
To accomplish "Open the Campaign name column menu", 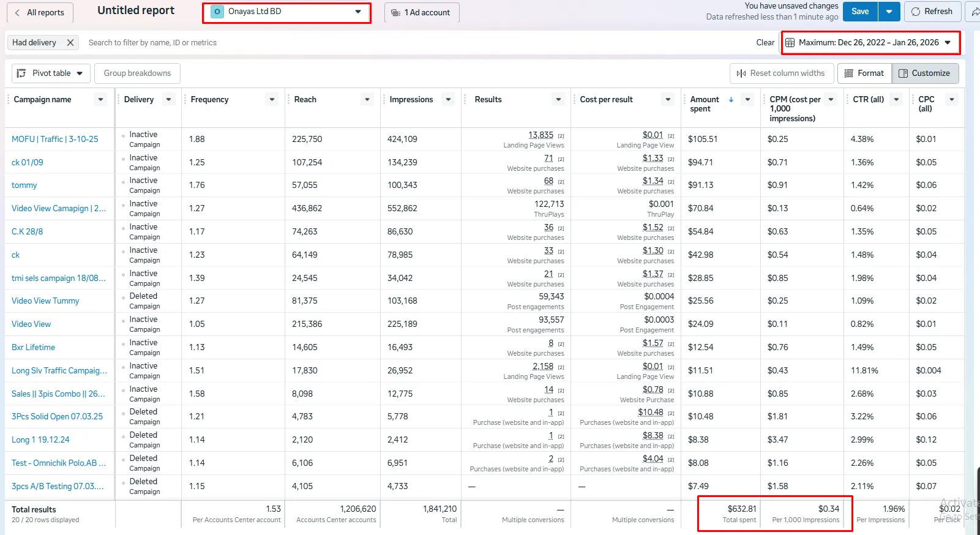I will pos(101,100).
